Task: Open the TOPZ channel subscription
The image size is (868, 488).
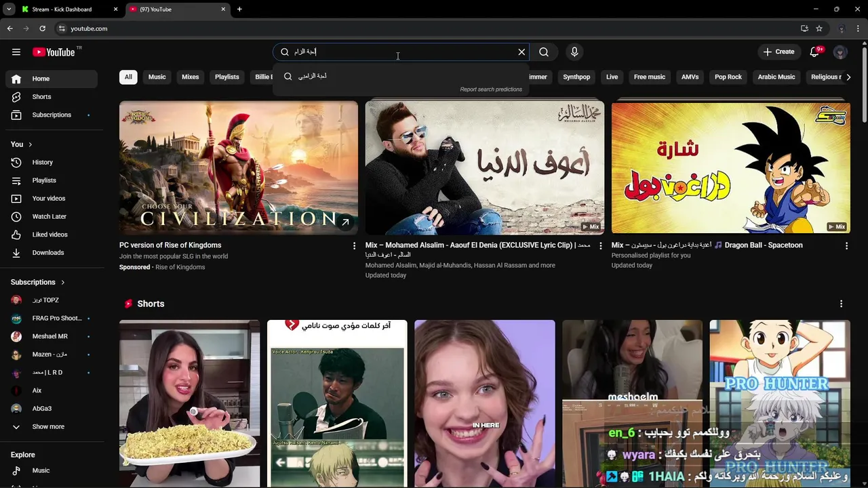Action: tap(52, 300)
